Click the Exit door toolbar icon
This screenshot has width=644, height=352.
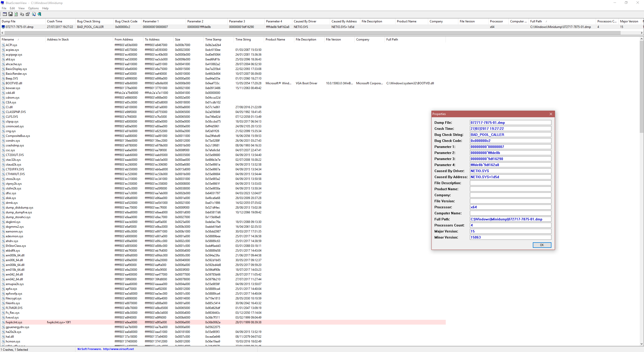click(39, 14)
